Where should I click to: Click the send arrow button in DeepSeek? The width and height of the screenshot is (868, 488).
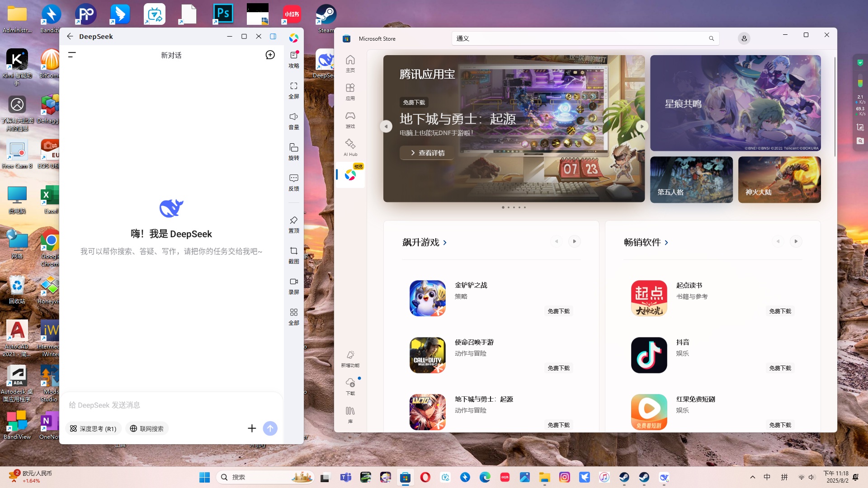pyautogui.click(x=270, y=428)
